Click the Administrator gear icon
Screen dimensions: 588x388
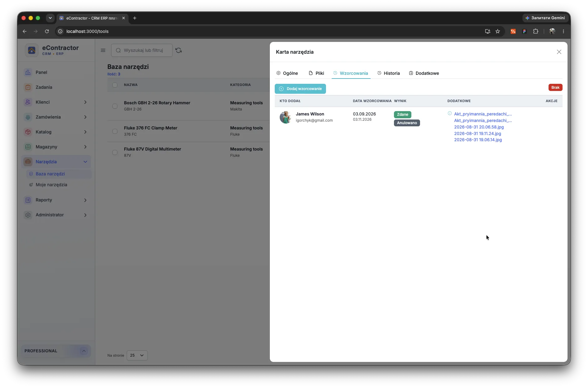click(x=28, y=215)
